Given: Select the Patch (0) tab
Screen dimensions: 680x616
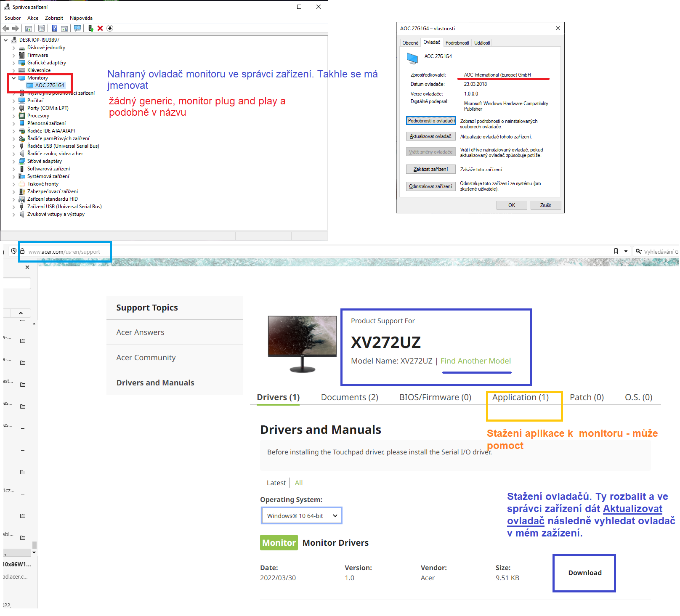Looking at the screenshot, I should pos(587,397).
